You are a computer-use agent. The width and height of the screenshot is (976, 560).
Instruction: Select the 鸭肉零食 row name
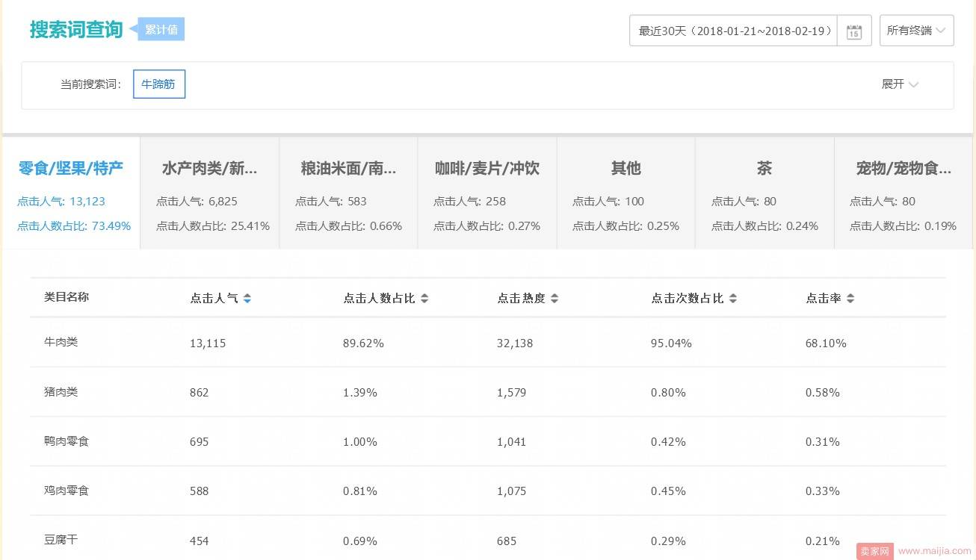[67, 441]
